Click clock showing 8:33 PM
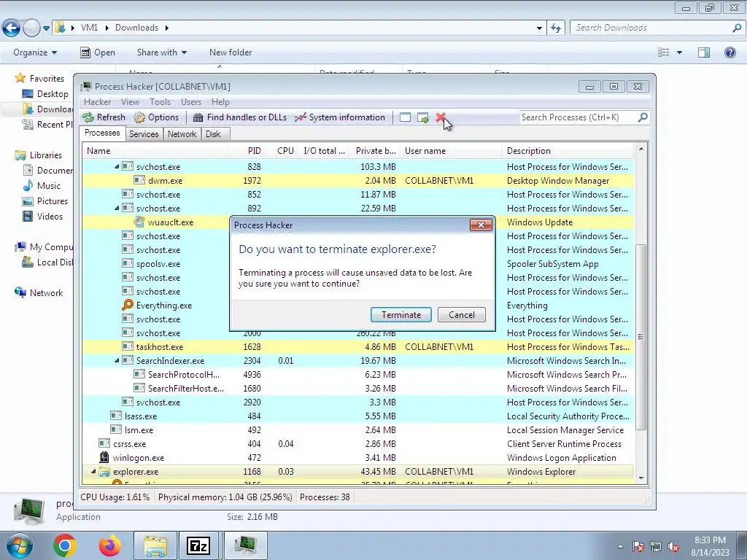The image size is (747, 560). 710,540
